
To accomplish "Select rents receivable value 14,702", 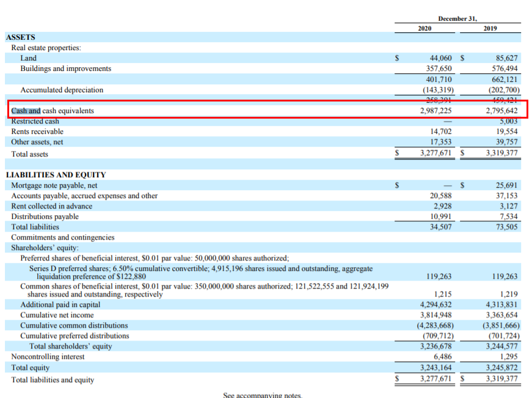I will click(441, 131).
